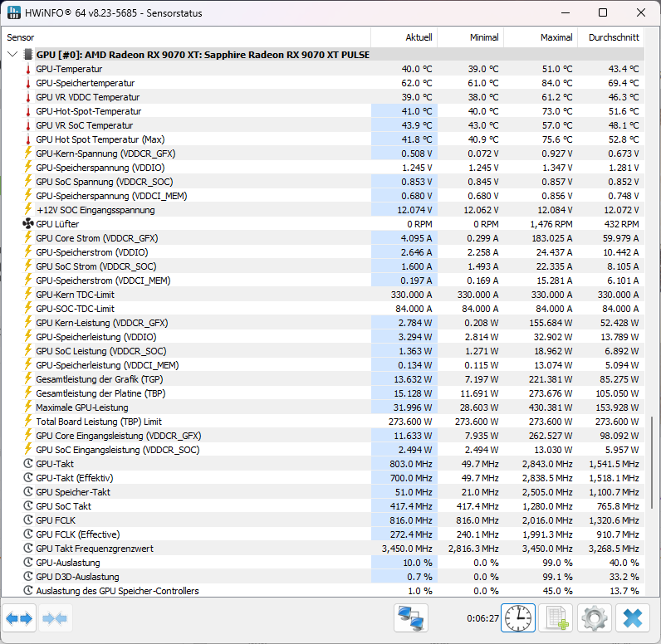
Task: Select the GPU Hot Spot Temperatur (Max) row
Action: pos(333,139)
